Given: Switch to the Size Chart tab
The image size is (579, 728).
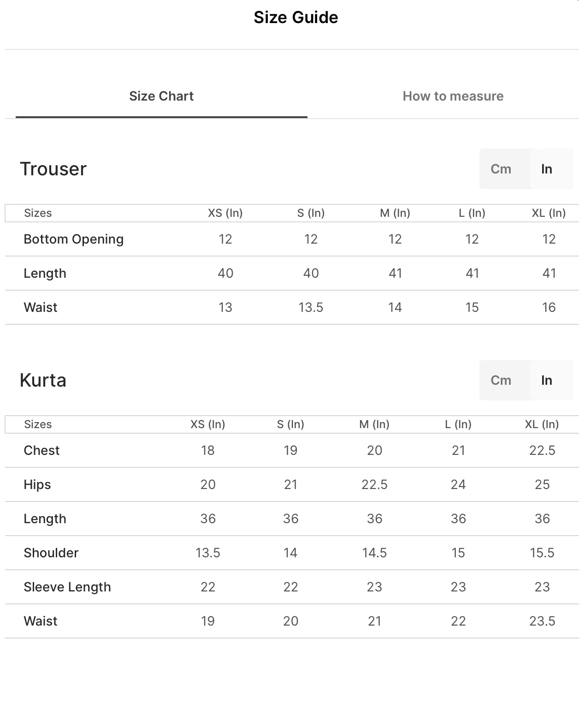Looking at the screenshot, I should tap(161, 96).
